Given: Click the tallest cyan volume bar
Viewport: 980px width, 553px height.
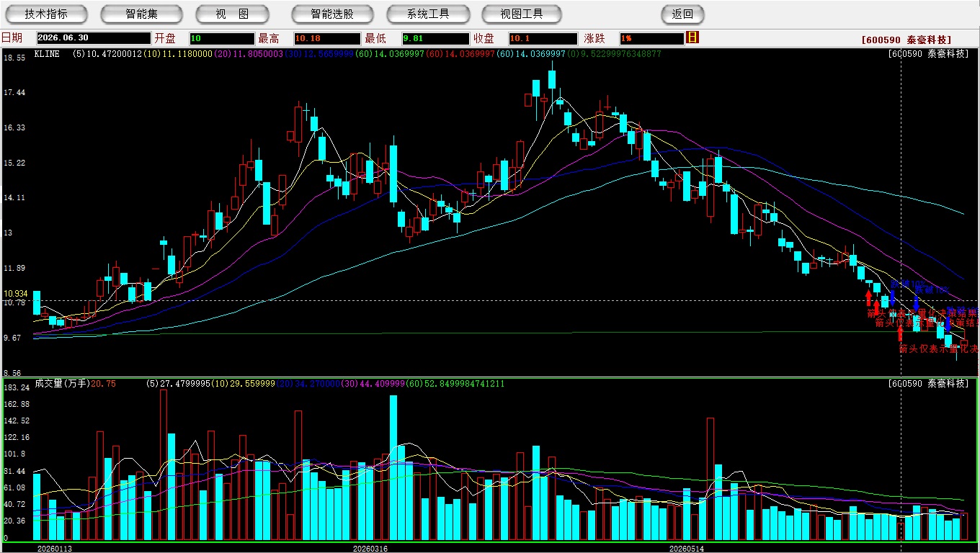Looking at the screenshot, I should 393,467.
